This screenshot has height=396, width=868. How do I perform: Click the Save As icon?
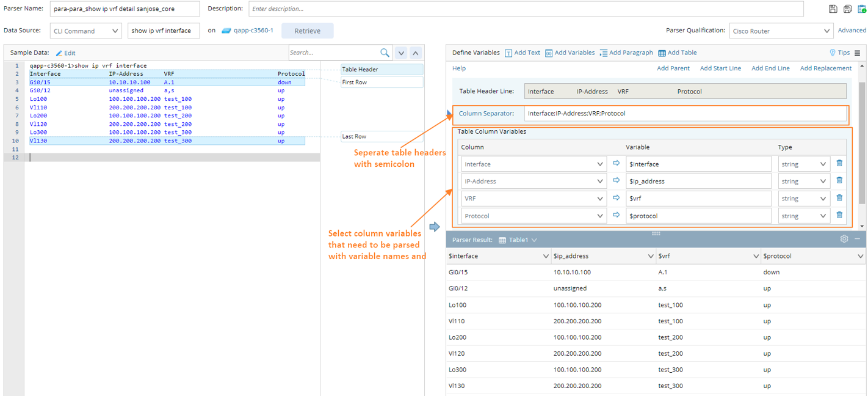tap(847, 9)
